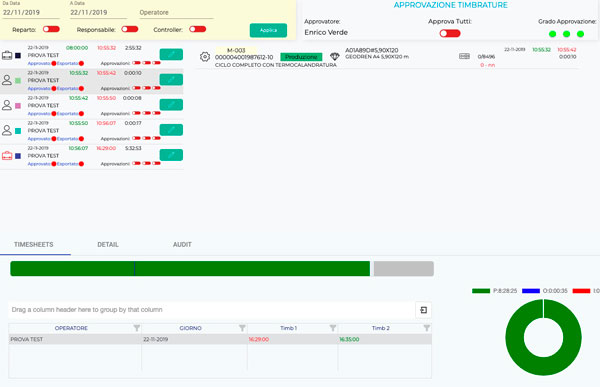Click the pink color square in the 10:55:42 row
600x387 pixels.
[18, 106]
